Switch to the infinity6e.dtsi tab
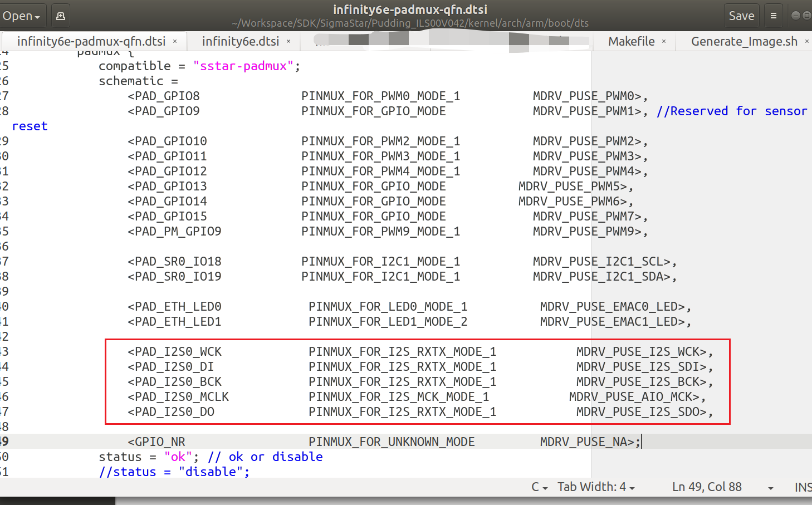The height and width of the screenshot is (505, 812). [x=240, y=41]
